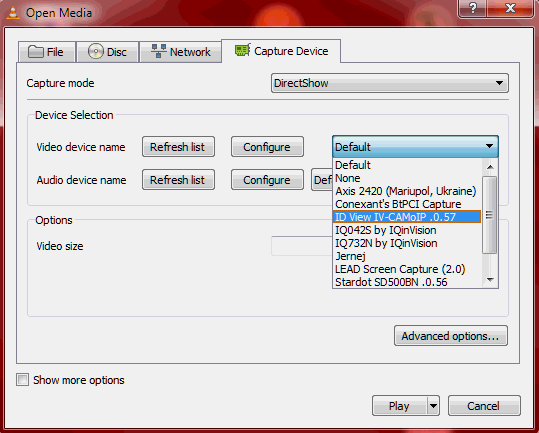The height and width of the screenshot is (433, 539).
Task: Select IQ732N by IQinVision device
Action: point(407,243)
